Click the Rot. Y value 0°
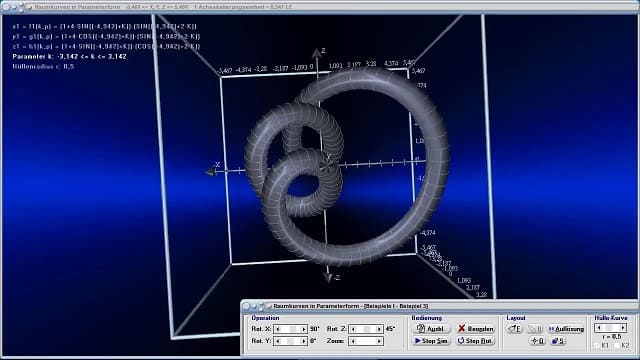Screen dimensions: 640x360 [313, 341]
